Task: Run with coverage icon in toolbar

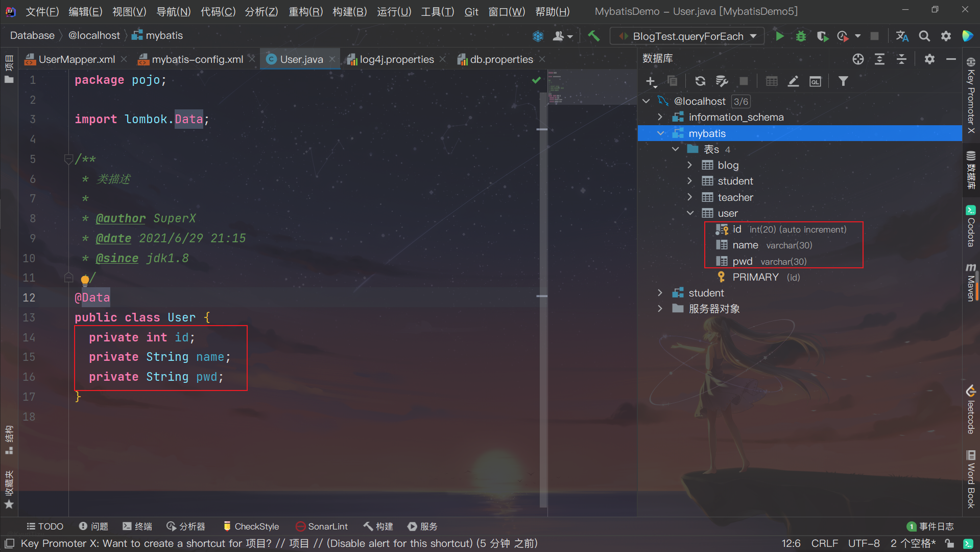Action: click(822, 36)
